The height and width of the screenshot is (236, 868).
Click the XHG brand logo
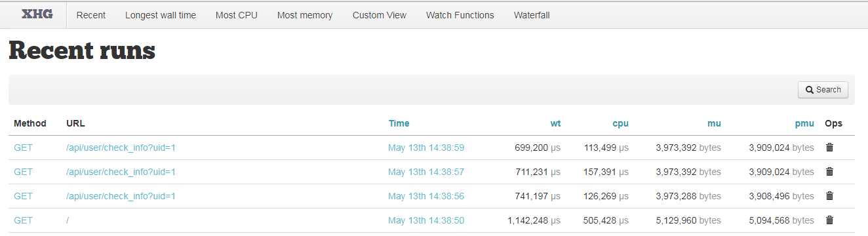tap(37, 14)
